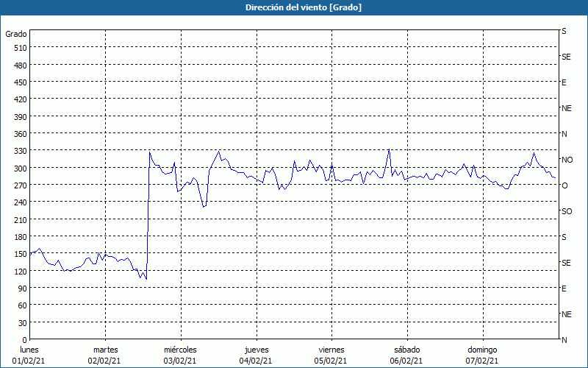This screenshot has height=368, width=588.
Task: Click the chart title 'Dirección del viento [Grado]'
Action: point(304,7)
